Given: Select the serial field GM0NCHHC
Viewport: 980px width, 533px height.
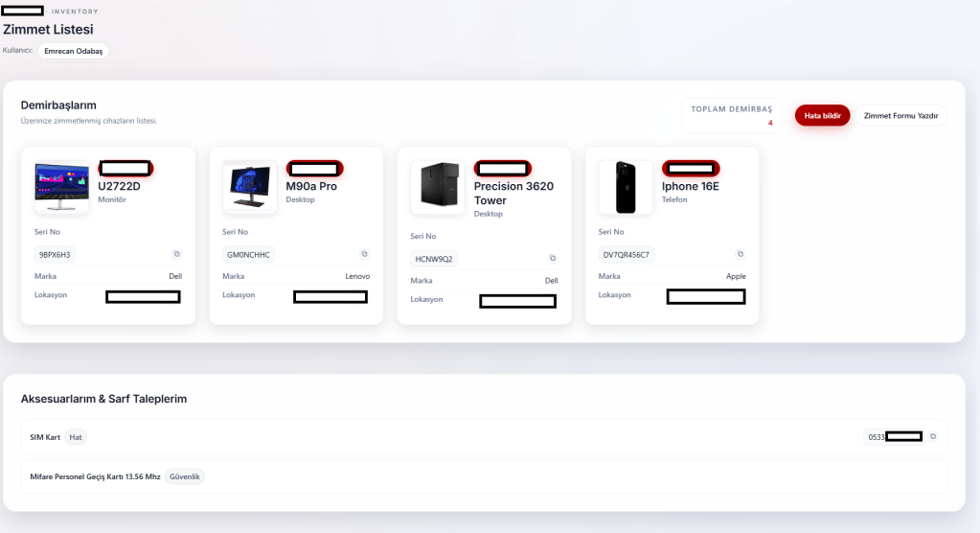Looking at the screenshot, I should 249,254.
